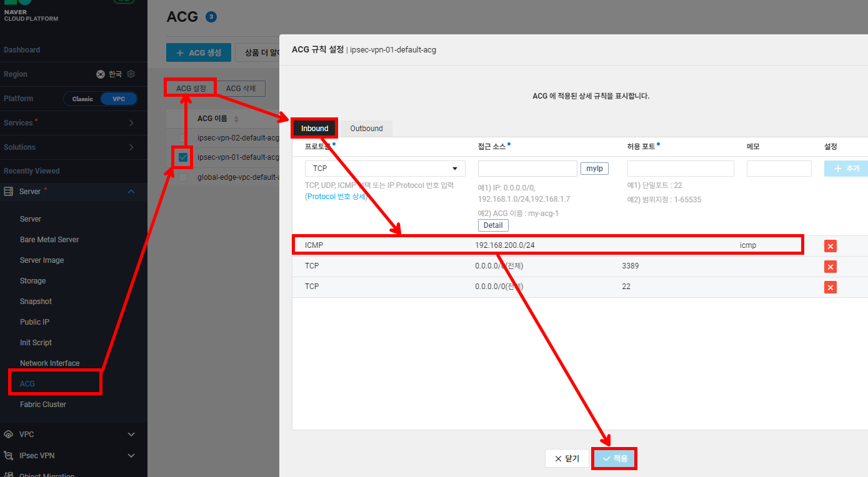Image resolution: width=868 pixels, height=477 pixels.
Task: Delete the TCP port 22 rule
Action: click(831, 287)
